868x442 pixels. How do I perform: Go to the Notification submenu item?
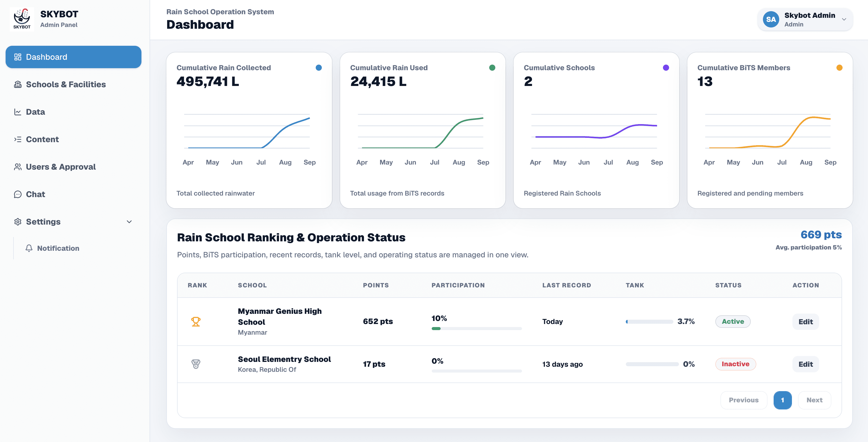pyautogui.click(x=58, y=248)
